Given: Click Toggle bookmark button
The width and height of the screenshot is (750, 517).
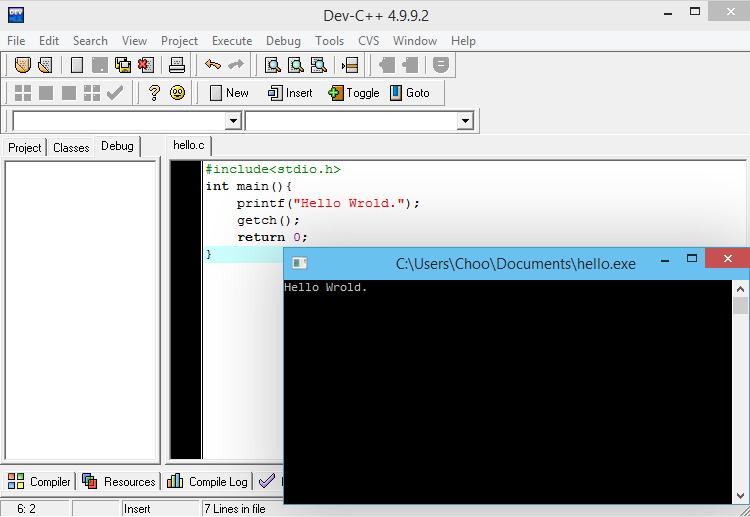Looking at the screenshot, I should click(353, 93).
